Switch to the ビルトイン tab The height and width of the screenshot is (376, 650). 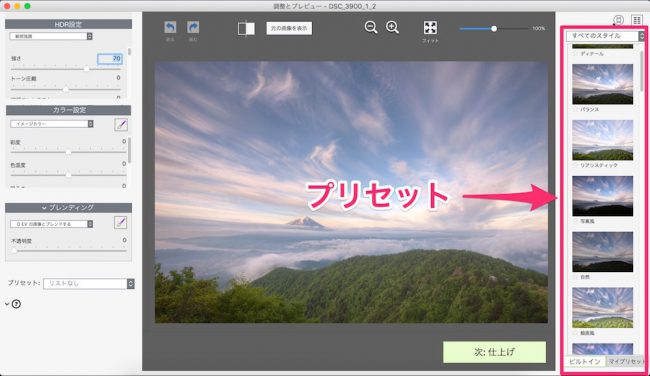(x=585, y=361)
